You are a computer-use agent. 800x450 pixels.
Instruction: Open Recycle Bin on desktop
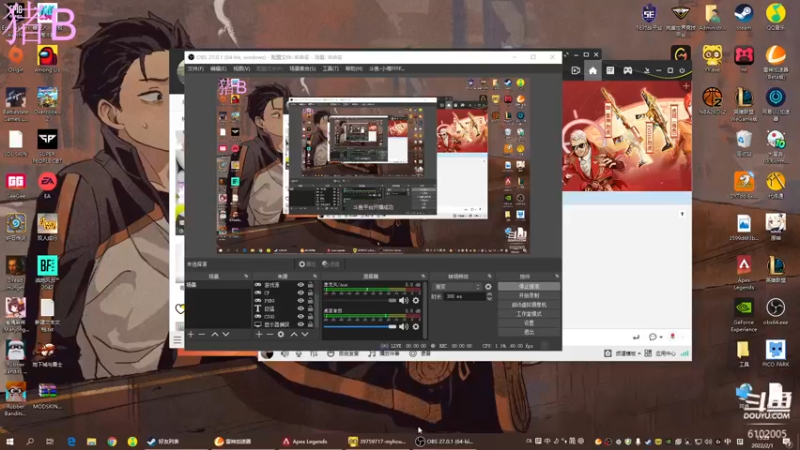pyautogui.click(x=743, y=143)
